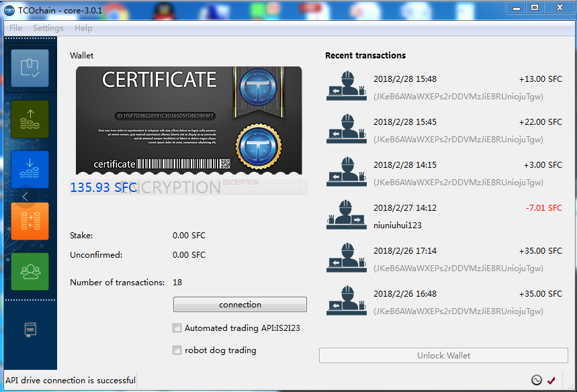Click received icon for 17:14 transaction

(347, 258)
